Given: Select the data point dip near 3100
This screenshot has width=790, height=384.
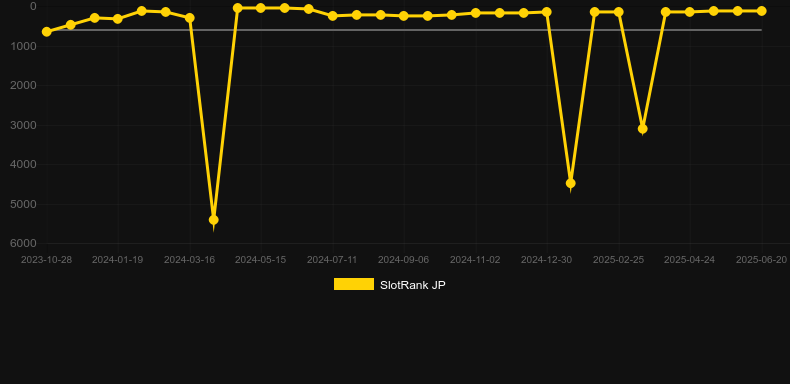Looking at the screenshot, I should tap(642, 129).
